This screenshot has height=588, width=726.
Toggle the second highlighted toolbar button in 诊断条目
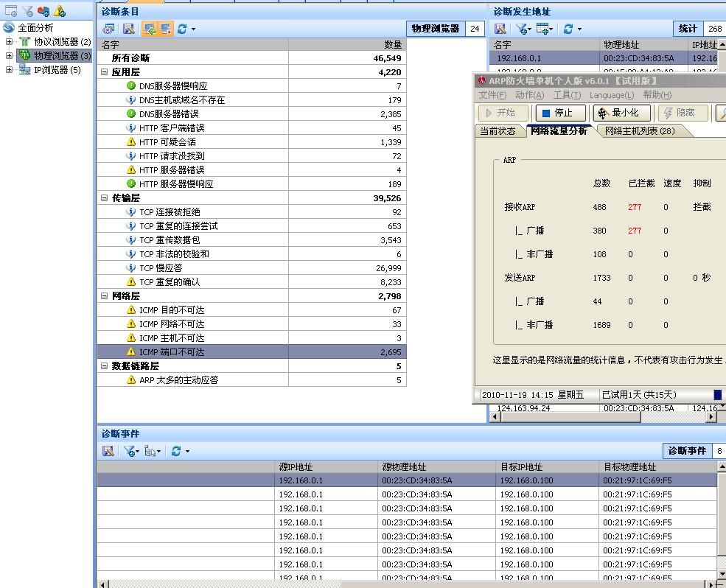166,29
